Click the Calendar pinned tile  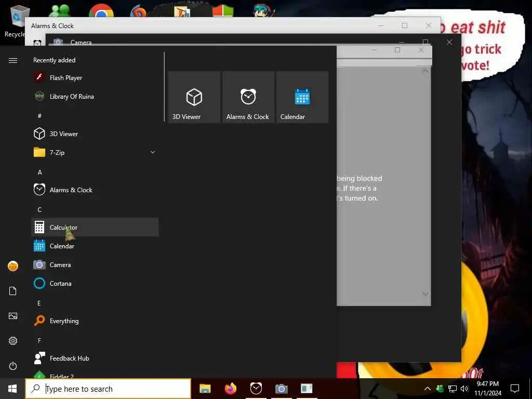[x=302, y=97]
